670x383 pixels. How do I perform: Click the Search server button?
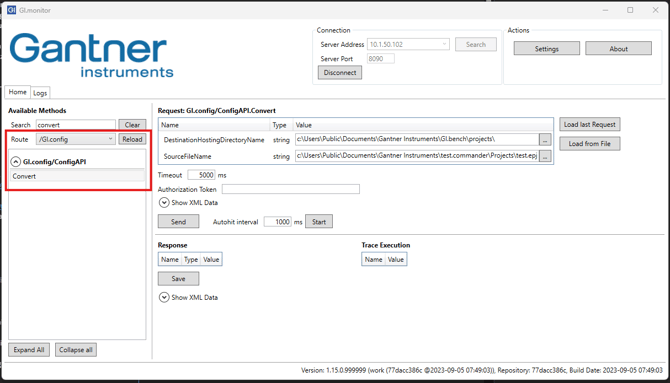(476, 44)
